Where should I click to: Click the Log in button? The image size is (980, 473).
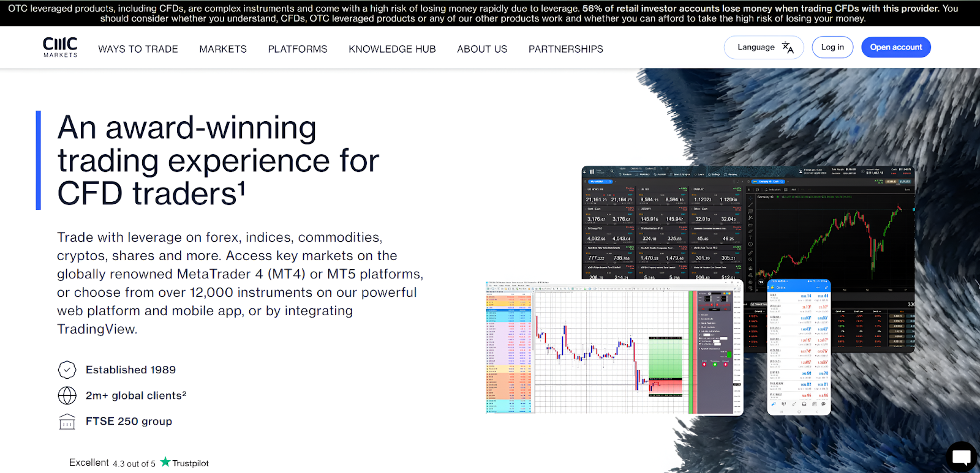pyautogui.click(x=832, y=47)
